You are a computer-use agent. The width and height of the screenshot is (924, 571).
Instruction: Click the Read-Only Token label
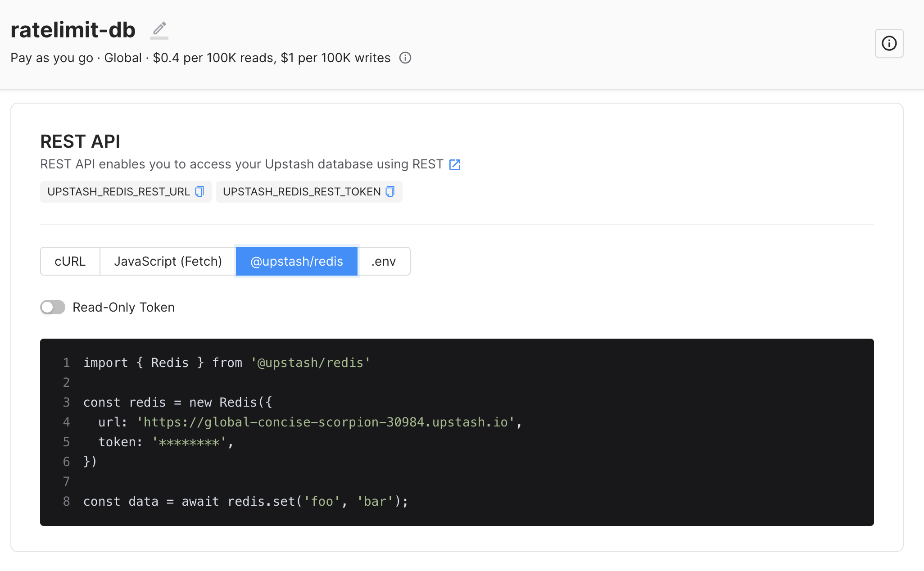[123, 307]
